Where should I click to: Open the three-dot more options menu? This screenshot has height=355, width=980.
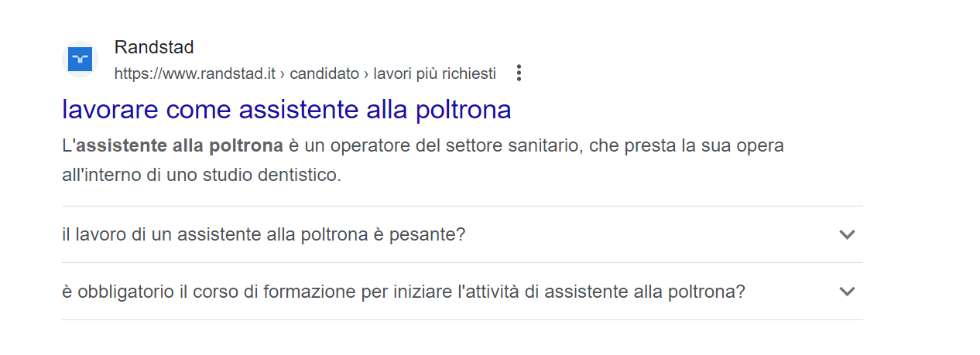(x=519, y=73)
